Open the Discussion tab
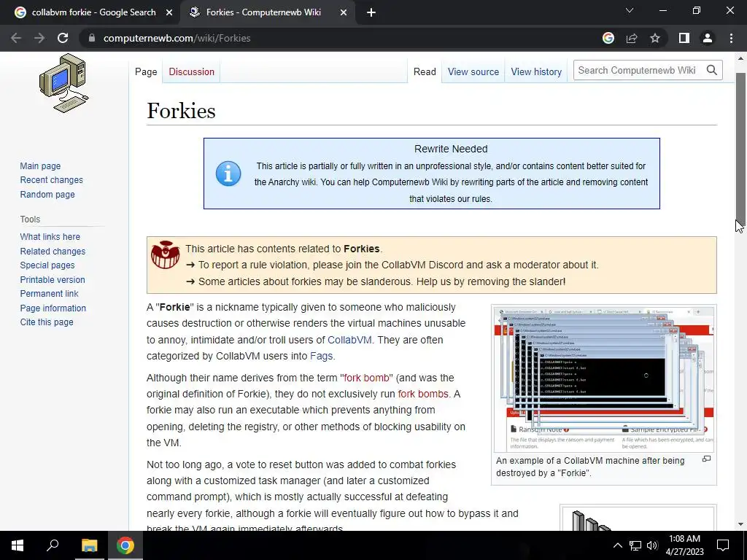This screenshot has height=560, width=747. point(192,71)
